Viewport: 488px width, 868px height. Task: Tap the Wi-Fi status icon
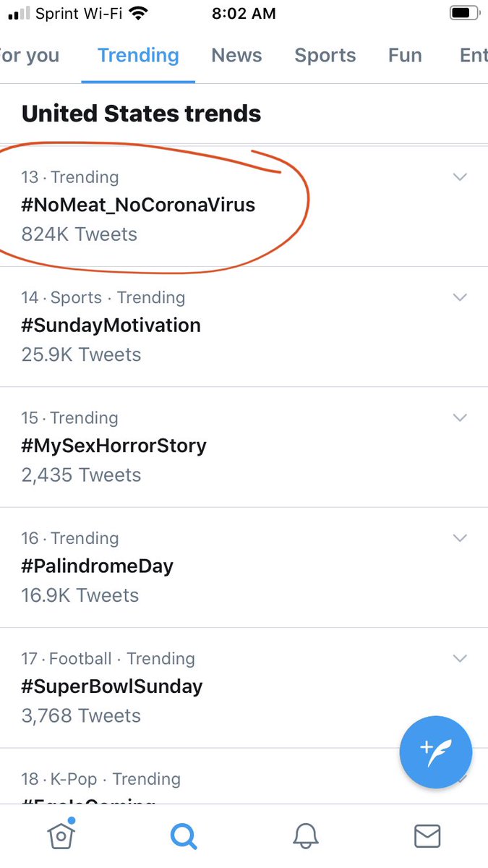pos(140,13)
